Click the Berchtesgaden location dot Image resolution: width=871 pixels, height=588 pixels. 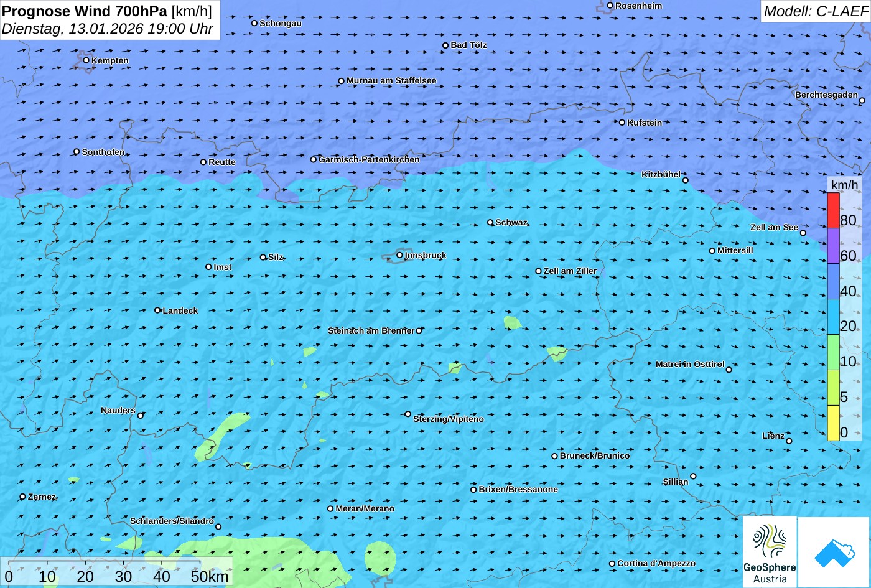coord(862,101)
